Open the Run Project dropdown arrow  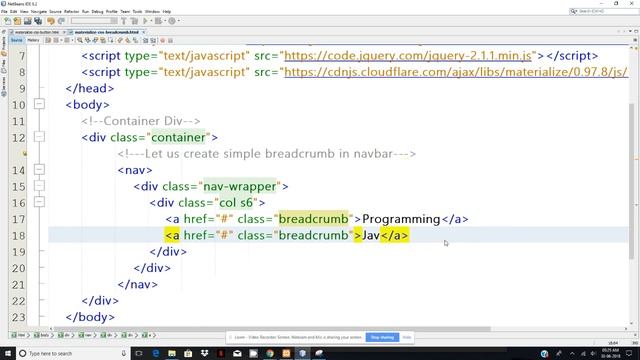(x=150, y=21)
